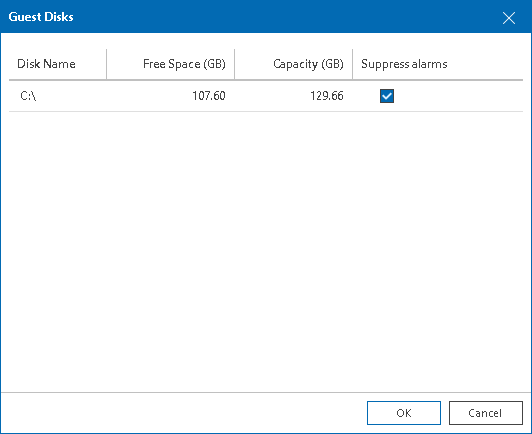Click the Guest Disks title text

click(41, 17)
